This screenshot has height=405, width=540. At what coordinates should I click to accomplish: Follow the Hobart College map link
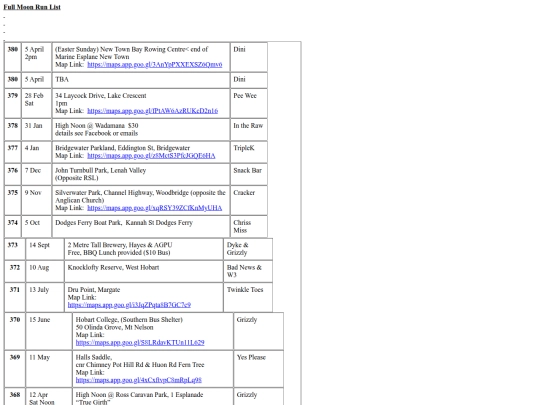[x=140, y=342]
